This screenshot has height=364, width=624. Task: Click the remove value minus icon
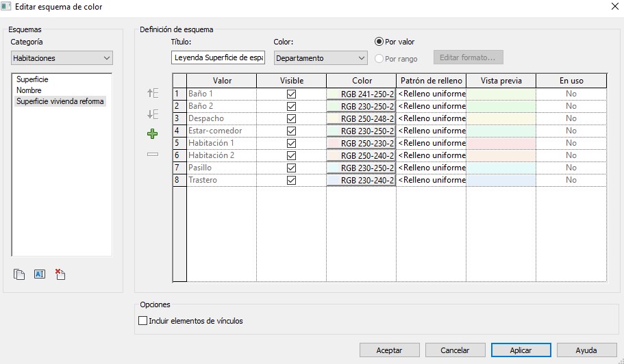tap(153, 155)
